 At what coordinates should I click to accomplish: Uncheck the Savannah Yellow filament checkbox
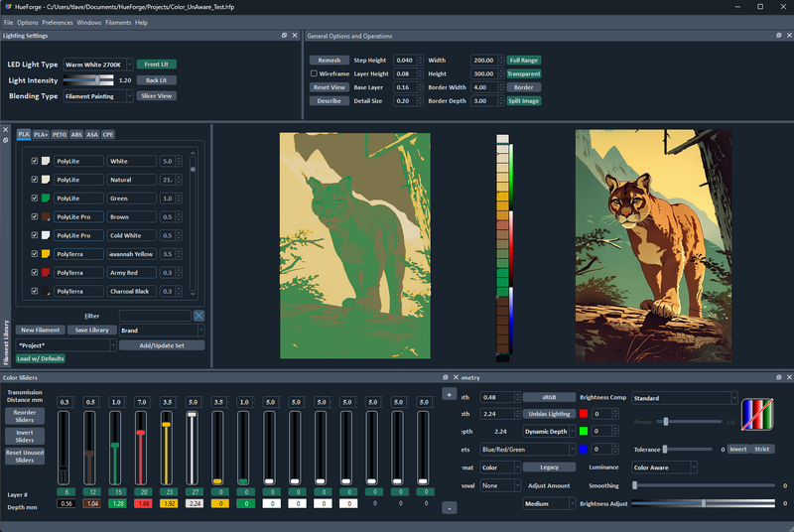point(35,254)
